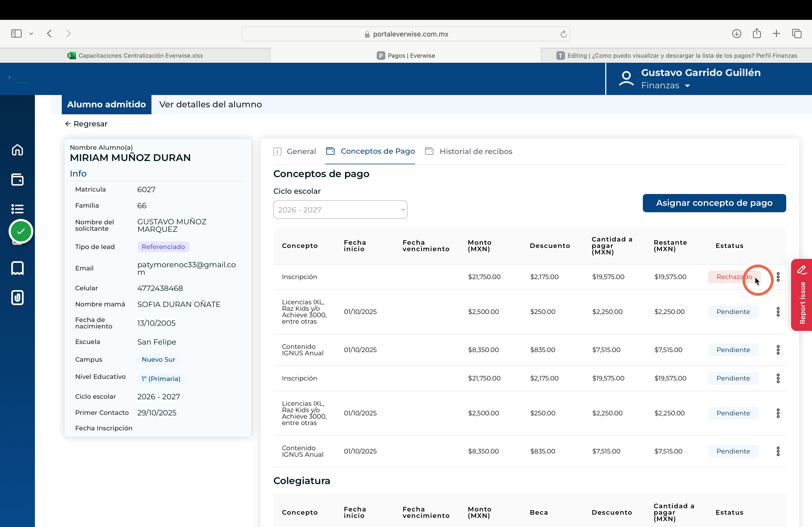The width and height of the screenshot is (812, 527).
Task: Open Safari downloads icon
Action: click(x=737, y=33)
